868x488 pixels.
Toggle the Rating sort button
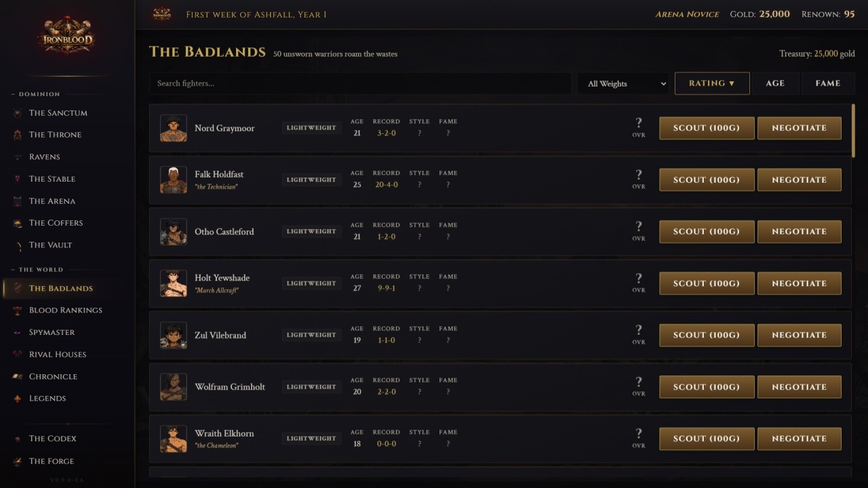711,83
